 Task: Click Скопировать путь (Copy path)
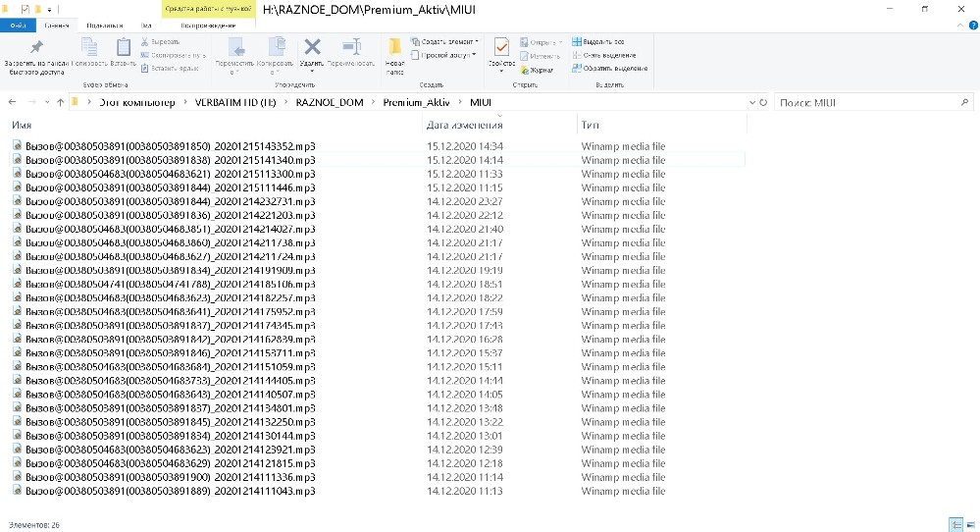click(x=173, y=55)
